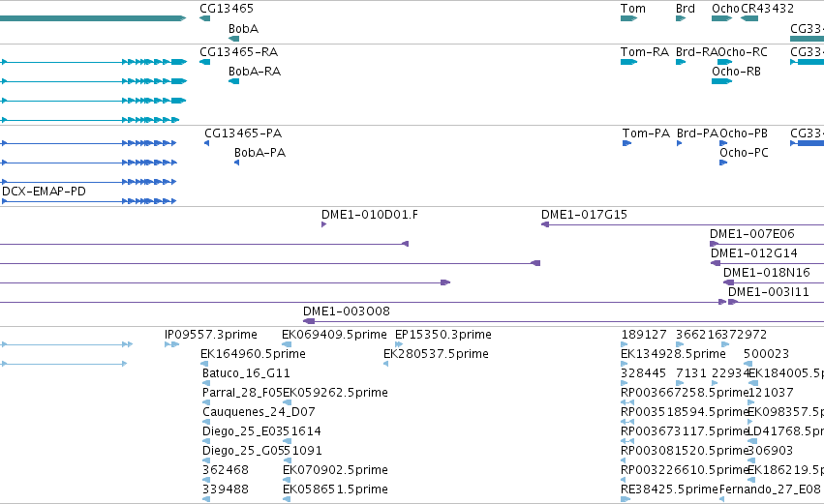The height and width of the screenshot is (504, 824).
Task: Select the DME1-012G14 clone label
Action: click(754, 253)
